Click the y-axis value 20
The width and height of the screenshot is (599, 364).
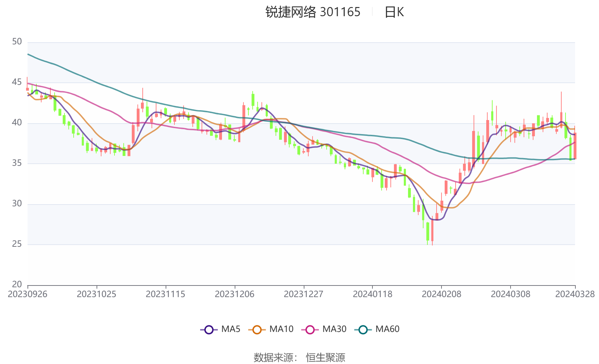click(17, 284)
